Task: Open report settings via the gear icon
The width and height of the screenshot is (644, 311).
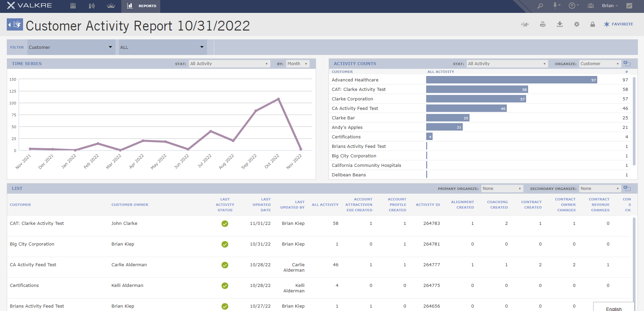Action: [x=577, y=24]
